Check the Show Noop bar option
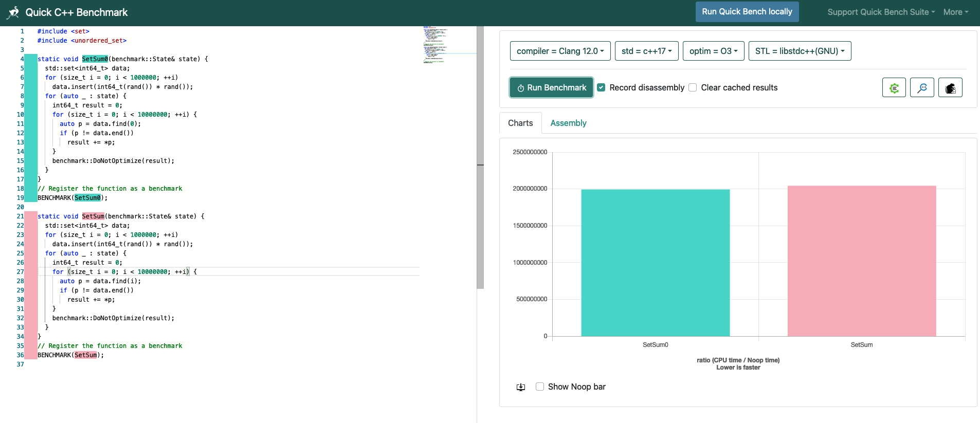This screenshot has height=423, width=980. coord(540,387)
